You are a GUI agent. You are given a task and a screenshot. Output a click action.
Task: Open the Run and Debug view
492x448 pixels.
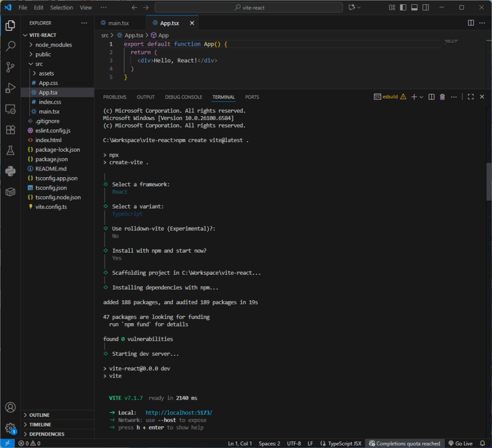click(x=10, y=88)
